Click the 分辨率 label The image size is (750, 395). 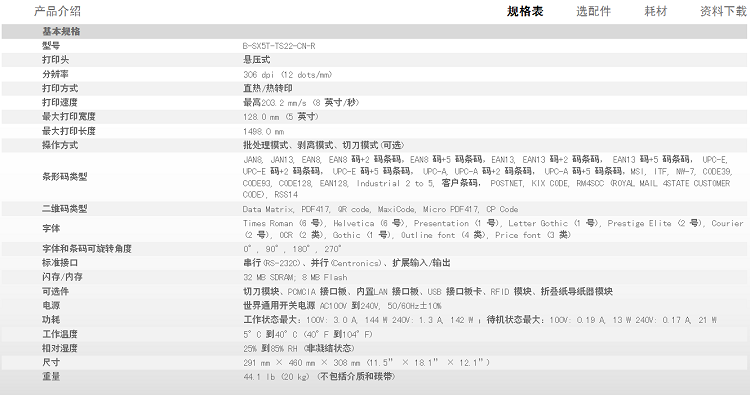coord(55,74)
